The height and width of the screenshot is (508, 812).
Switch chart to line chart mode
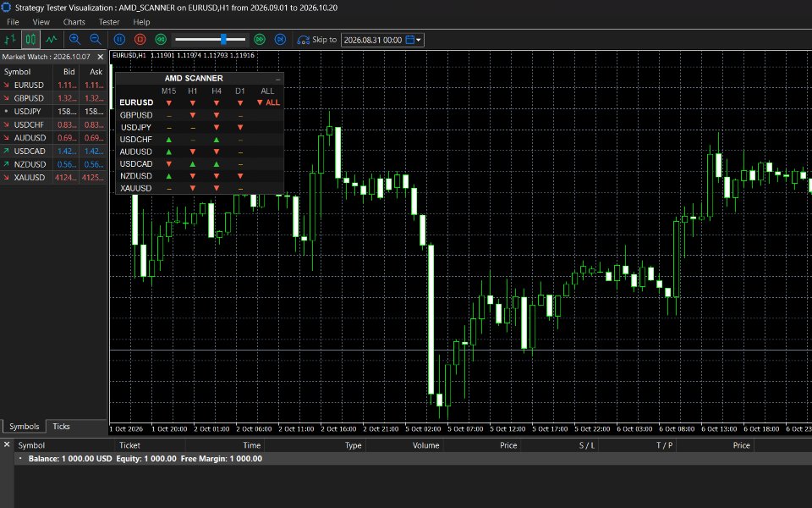click(x=52, y=40)
